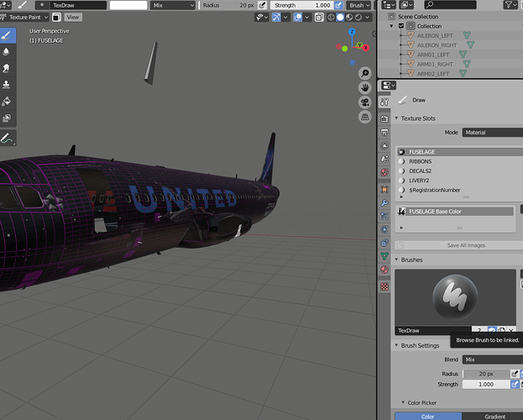Toggle strength pen pressure in top header
Image resolution: width=523 pixels, height=420 pixels.
click(338, 5)
